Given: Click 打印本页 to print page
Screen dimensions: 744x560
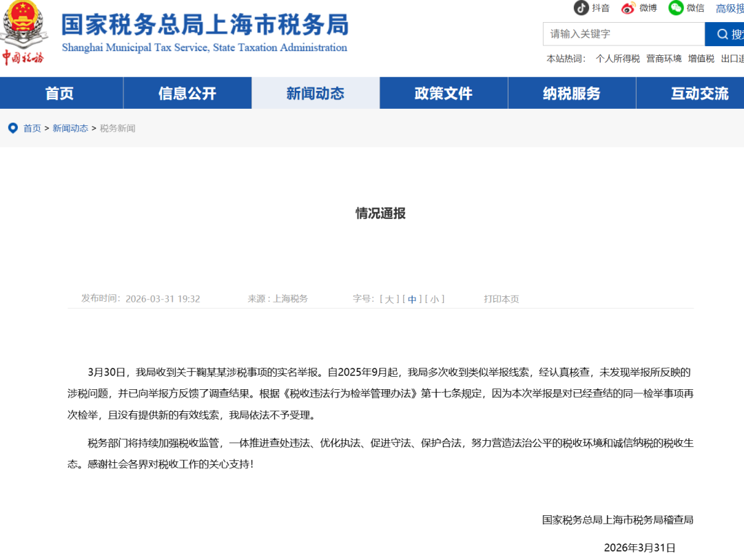Looking at the screenshot, I should pos(501,299).
